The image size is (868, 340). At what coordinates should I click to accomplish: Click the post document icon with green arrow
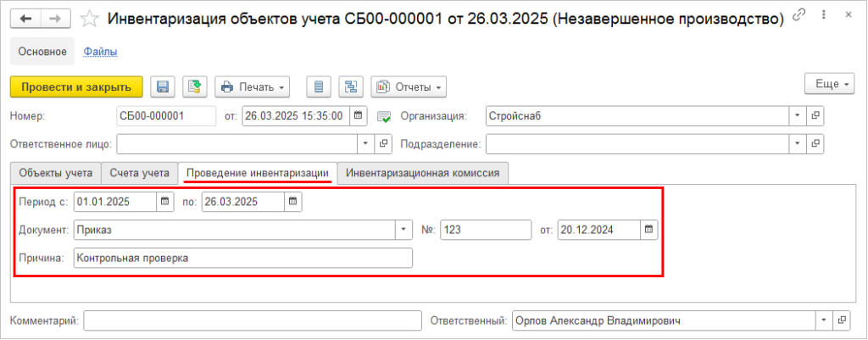tap(195, 86)
